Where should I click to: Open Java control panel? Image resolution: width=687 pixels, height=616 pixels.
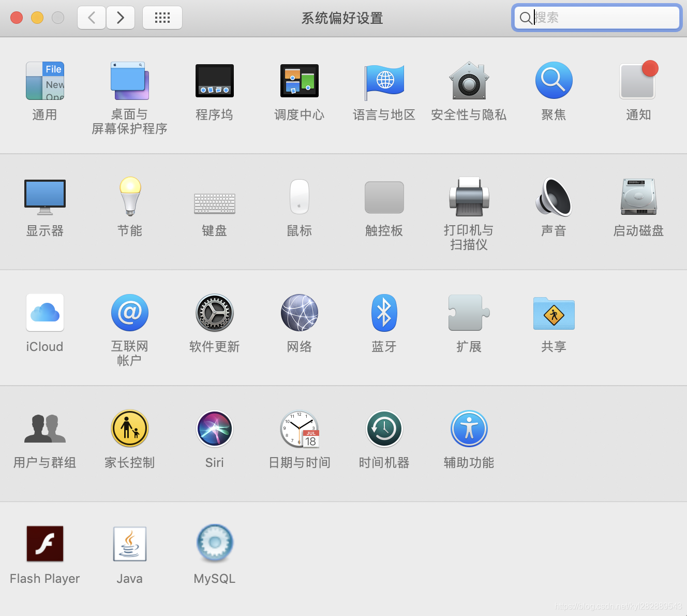130,544
